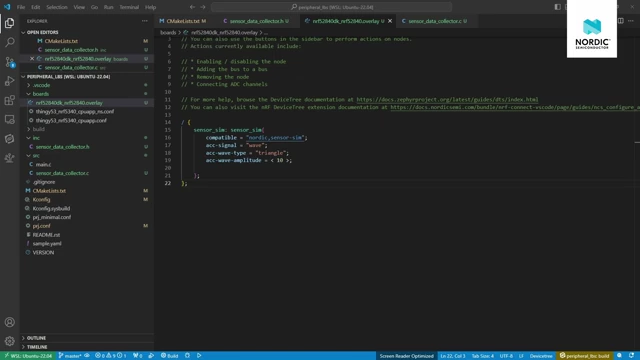Close the nrf52840dk_nrf52840.overlay tab
Viewport: 640px width, 360px height.
pos(390,21)
